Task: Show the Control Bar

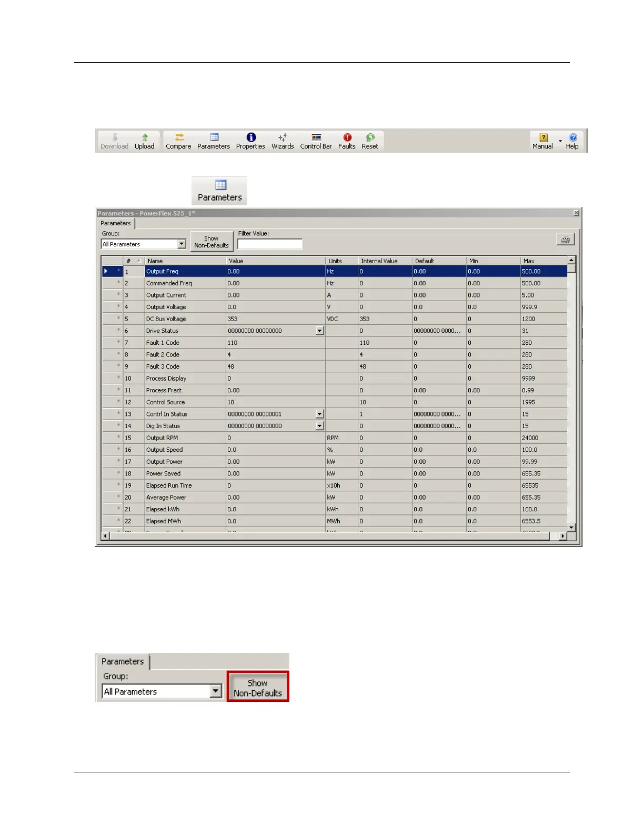Action: 316,142
